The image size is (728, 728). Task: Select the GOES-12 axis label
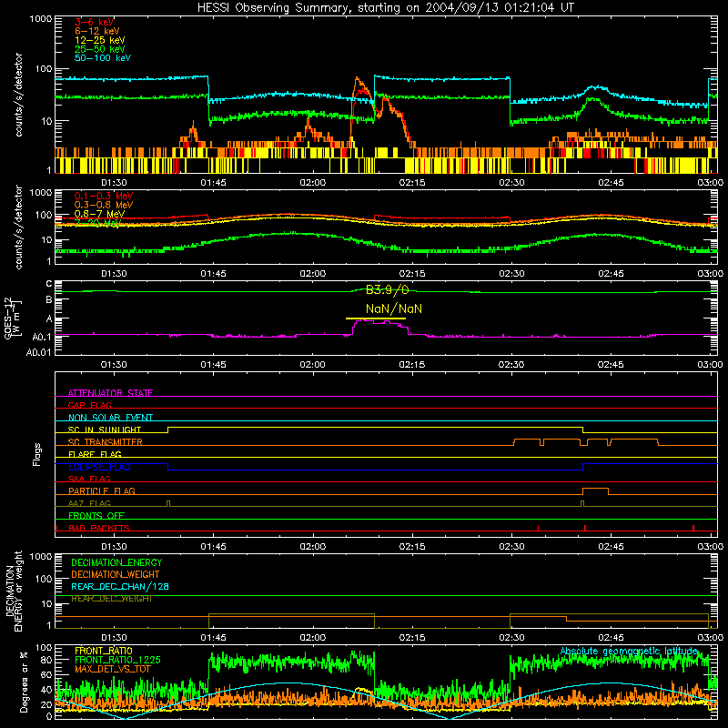(x=13, y=318)
